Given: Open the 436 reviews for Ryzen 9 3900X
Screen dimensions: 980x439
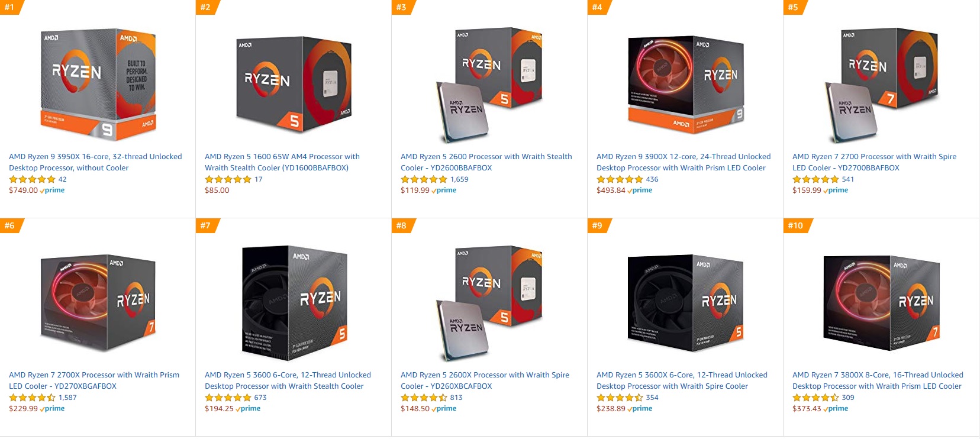Looking at the screenshot, I should click(x=652, y=179).
